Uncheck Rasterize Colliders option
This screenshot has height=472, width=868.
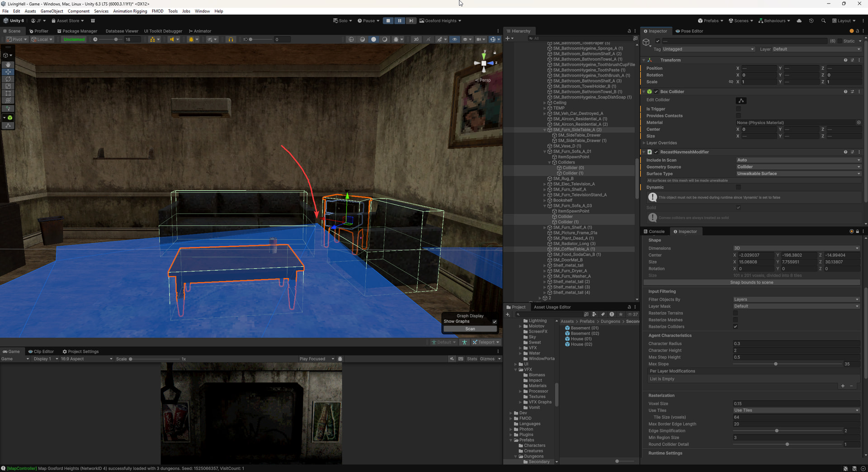point(736,327)
